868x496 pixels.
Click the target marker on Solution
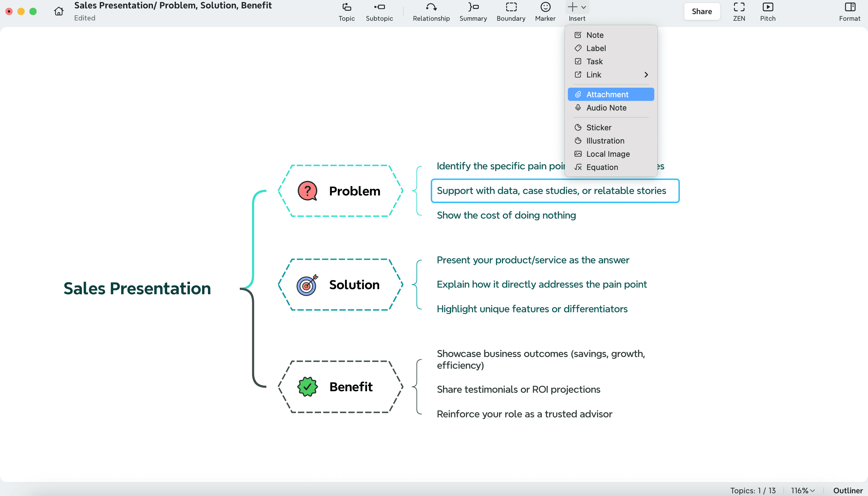(x=307, y=285)
